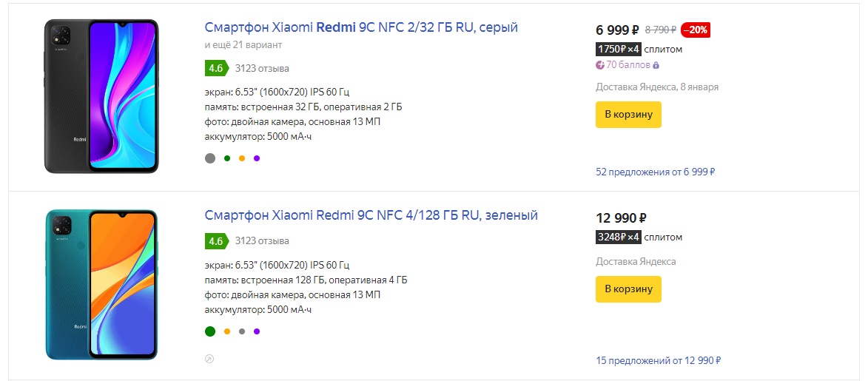Click the 3248₽×4 split payment badge
Viewport: 868px width, 381px height.
pos(618,237)
